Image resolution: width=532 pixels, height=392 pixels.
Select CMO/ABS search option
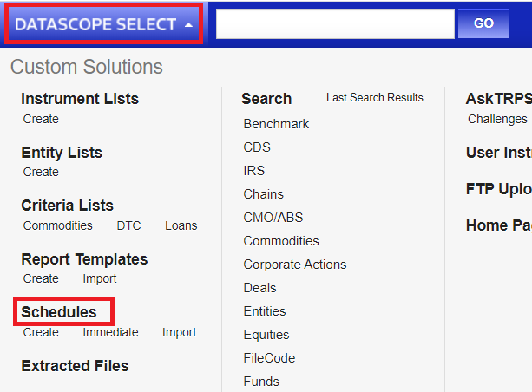273,218
